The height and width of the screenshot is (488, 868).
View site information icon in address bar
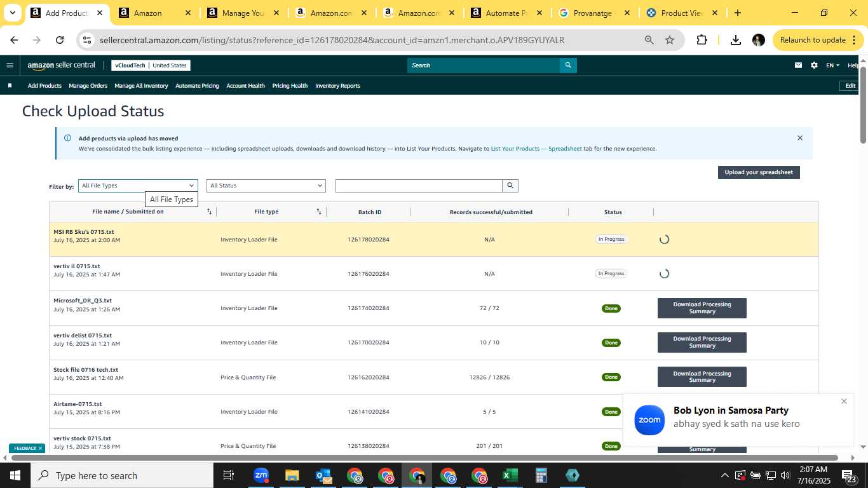pyautogui.click(x=88, y=40)
